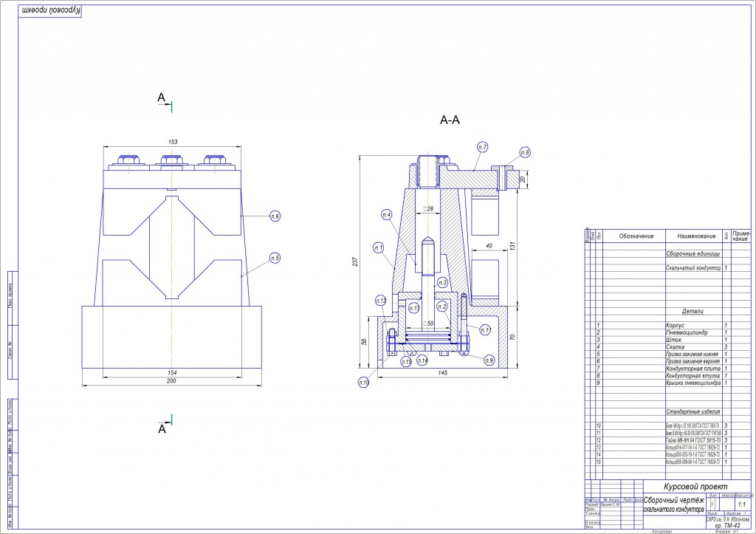
Task: Click the 'Шток' parts list entry
Action: (x=673, y=340)
